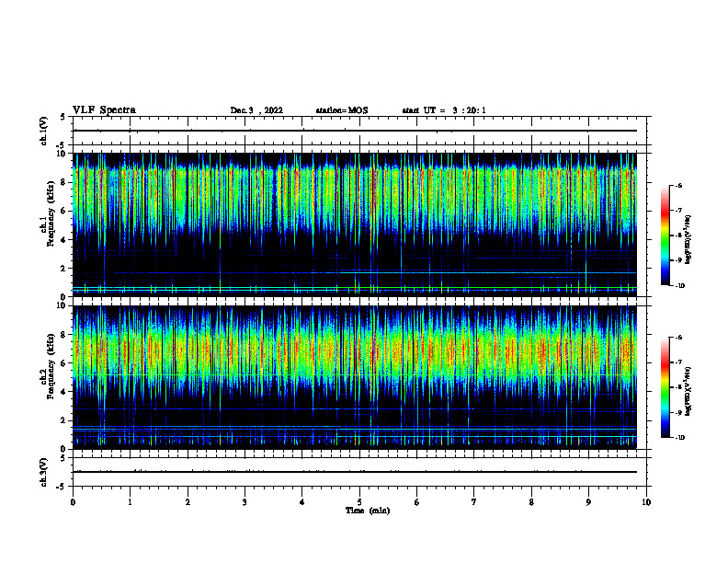This screenshot has height=563, width=728.
Task: Click the "2" kHz tick of ch.2 spectrogram
Action: [x=64, y=420]
